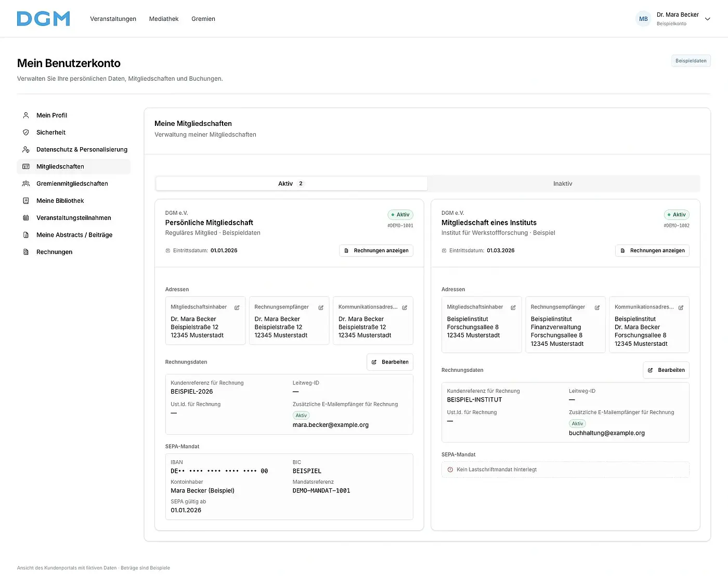Viewport: 728px width, 584px height.
Task: Click the Sicherheit shield icon
Action: pyautogui.click(x=26, y=133)
